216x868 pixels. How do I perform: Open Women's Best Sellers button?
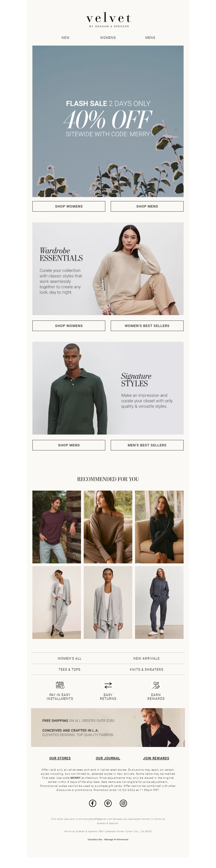(147, 326)
